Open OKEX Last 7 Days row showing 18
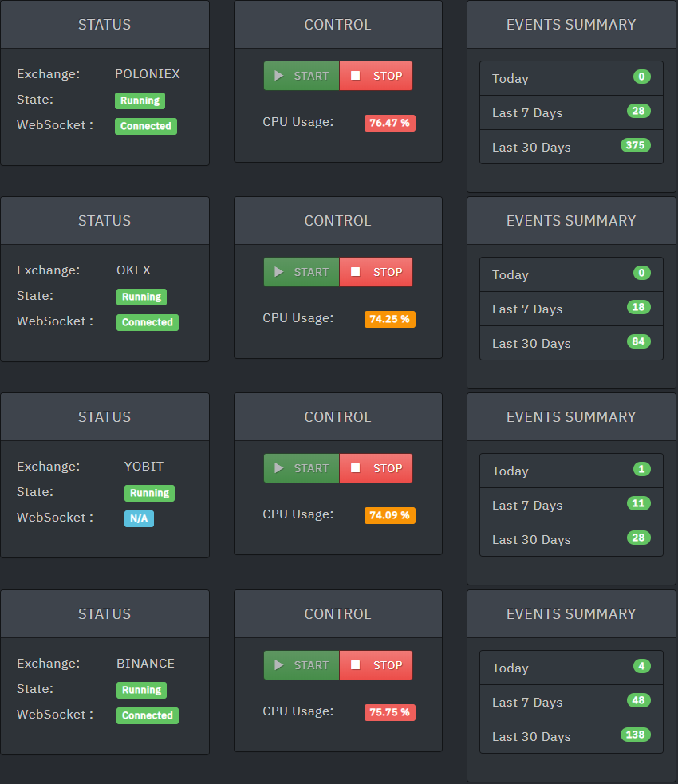The image size is (678, 784). point(571,309)
